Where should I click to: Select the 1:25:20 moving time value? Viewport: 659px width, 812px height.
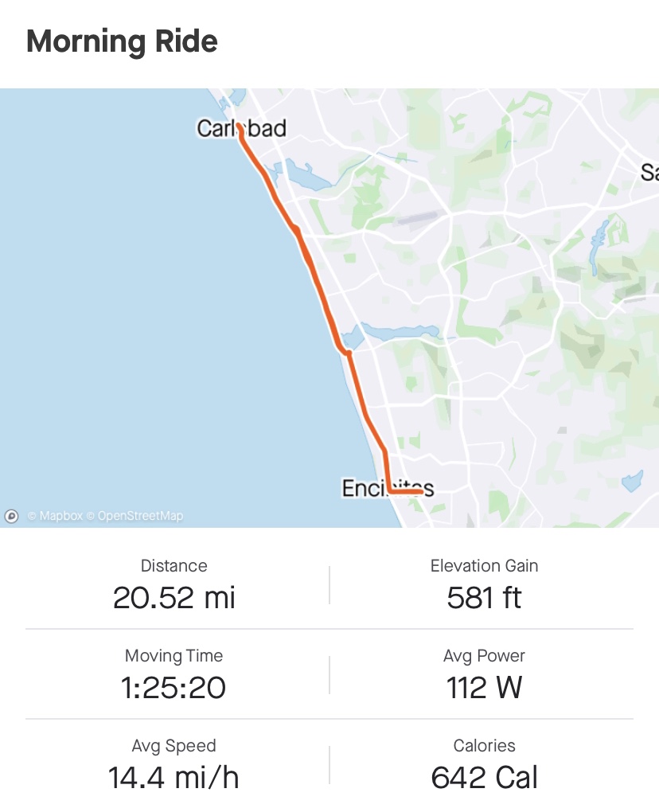[174, 687]
